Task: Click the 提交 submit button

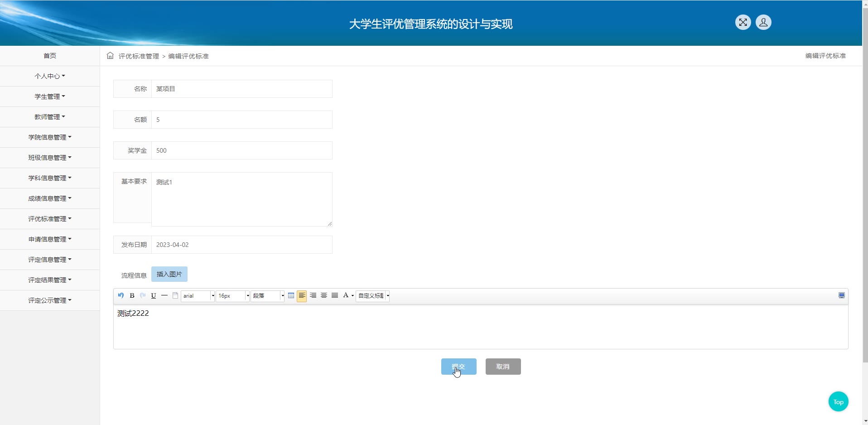Action: (x=458, y=367)
